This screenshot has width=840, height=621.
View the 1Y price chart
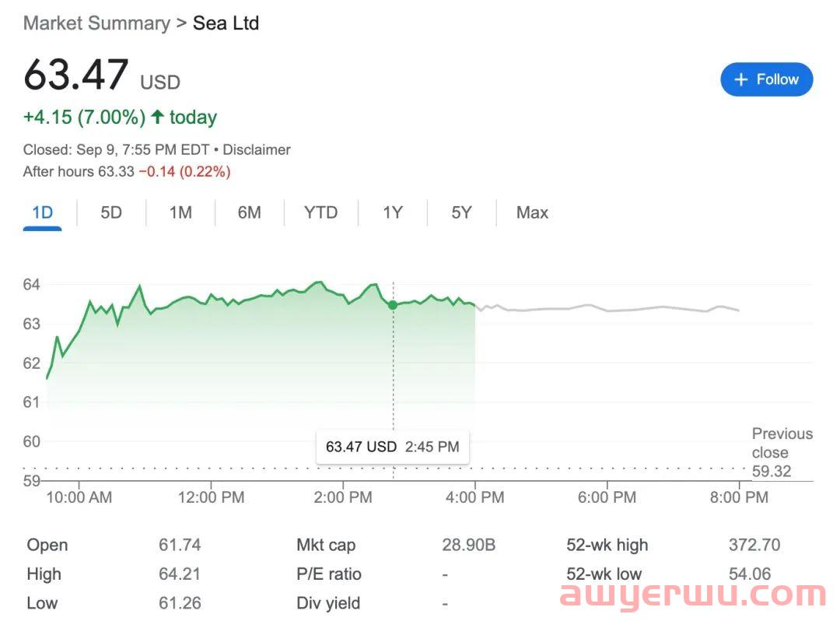tap(393, 212)
